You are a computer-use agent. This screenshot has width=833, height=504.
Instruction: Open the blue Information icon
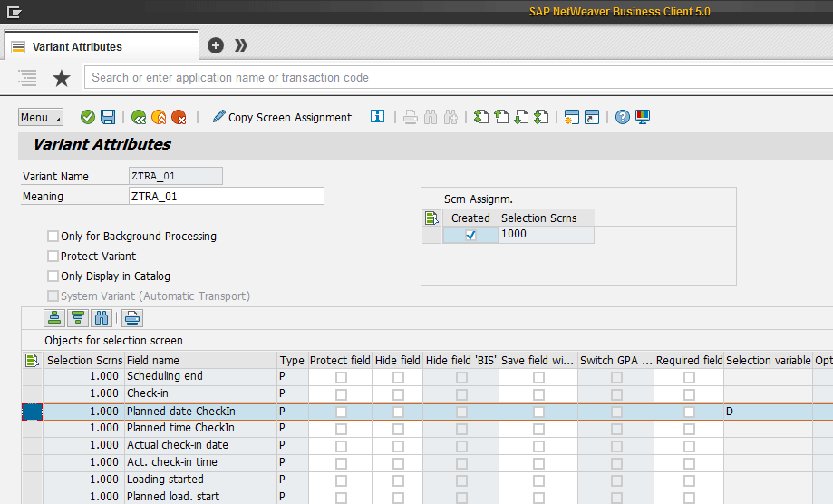(x=377, y=116)
